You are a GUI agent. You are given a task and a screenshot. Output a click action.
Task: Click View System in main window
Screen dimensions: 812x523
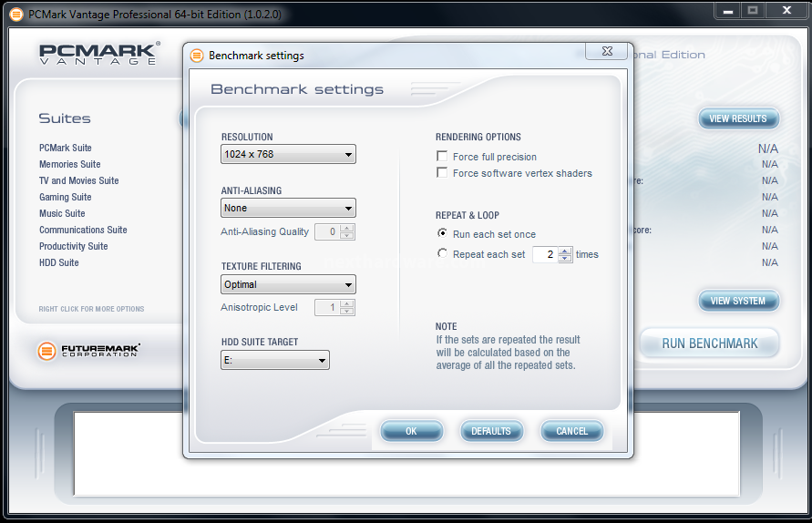coord(738,301)
